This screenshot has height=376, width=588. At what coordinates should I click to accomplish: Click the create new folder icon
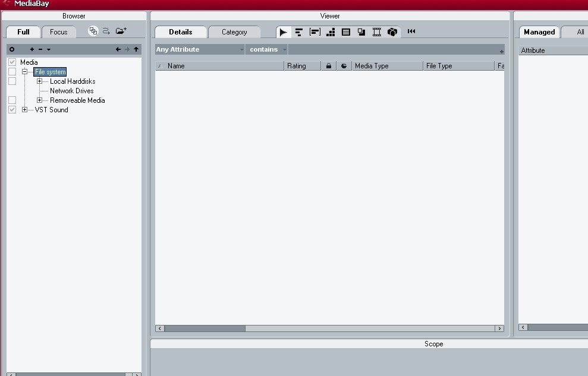pyautogui.click(x=121, y=31)
